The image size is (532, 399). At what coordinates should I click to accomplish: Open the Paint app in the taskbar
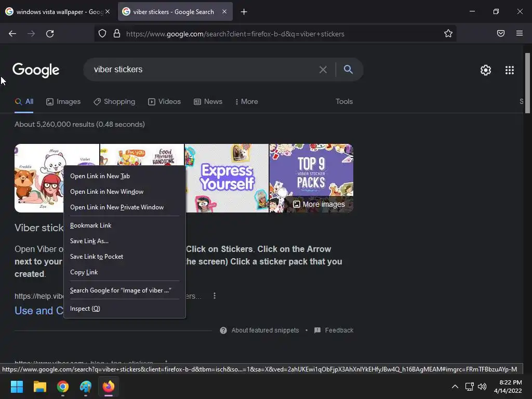86,387
